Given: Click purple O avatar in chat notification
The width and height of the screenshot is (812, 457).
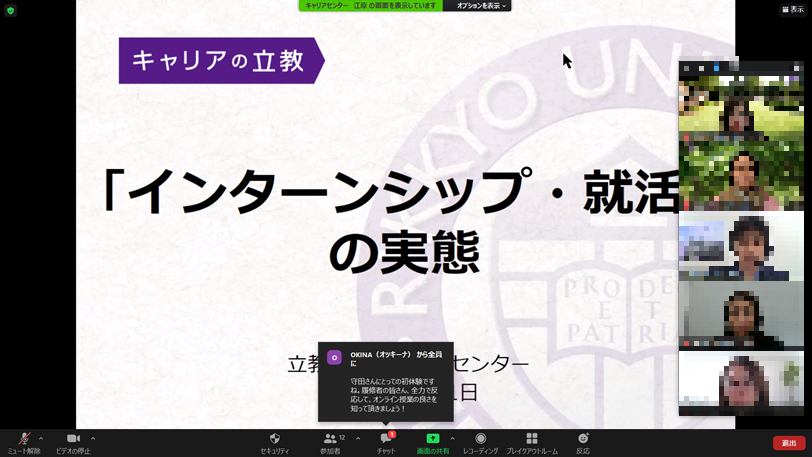Looking at the screenshot, I should tap(335, 358).
